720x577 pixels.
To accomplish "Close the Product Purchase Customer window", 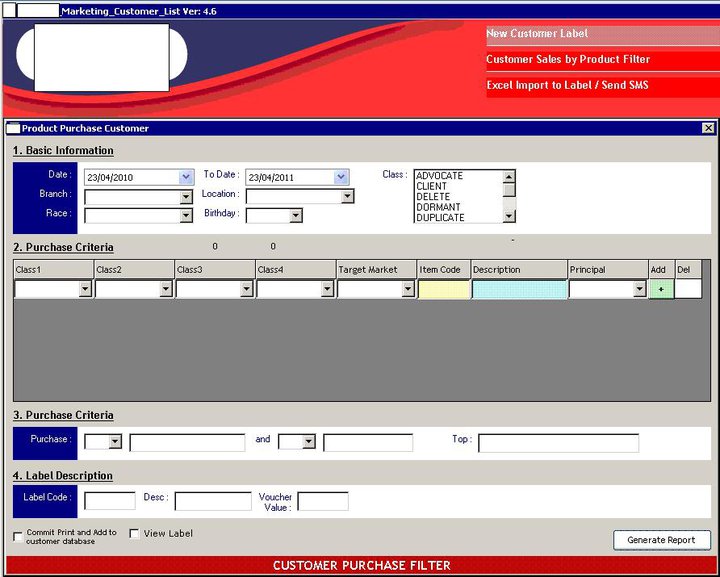I will [709, 128].
